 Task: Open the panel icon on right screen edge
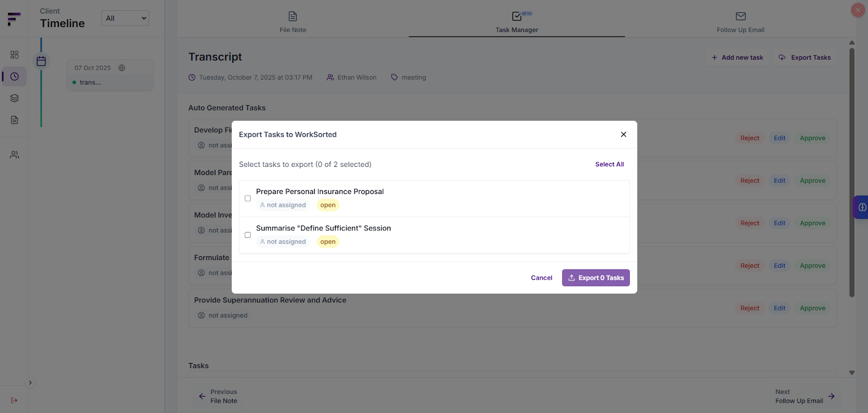pyautogui.click(x=862, y=206)
